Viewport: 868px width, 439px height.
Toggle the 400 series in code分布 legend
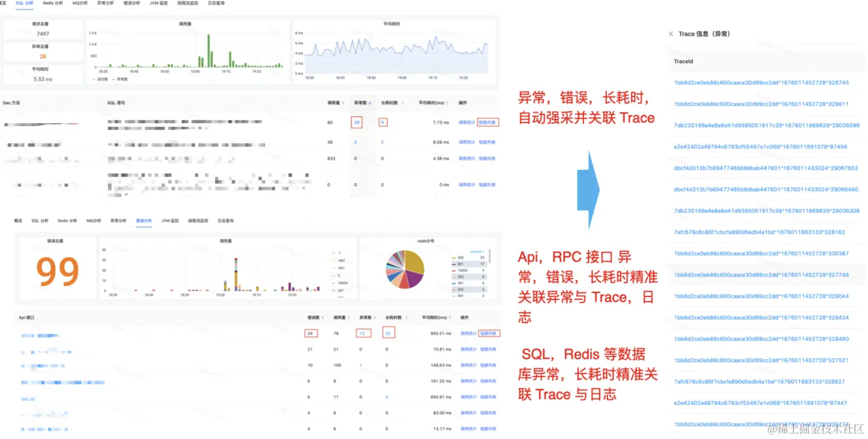click(x=459, y=257)
